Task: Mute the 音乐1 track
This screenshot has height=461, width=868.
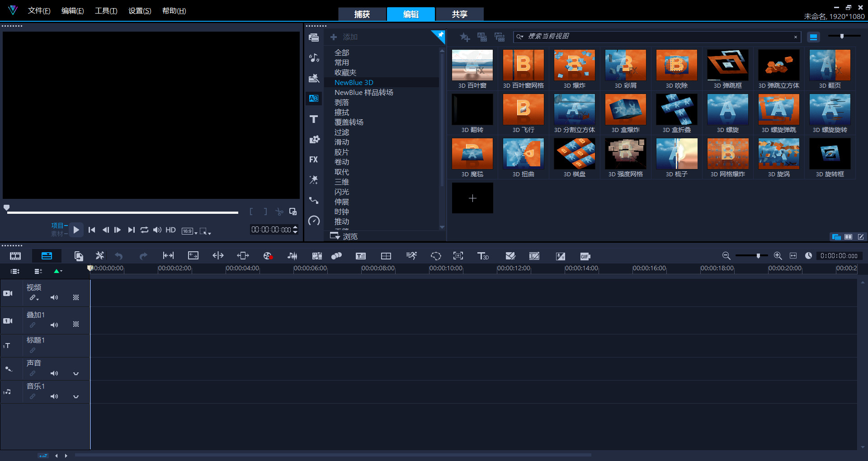Action: click(54, 396)
